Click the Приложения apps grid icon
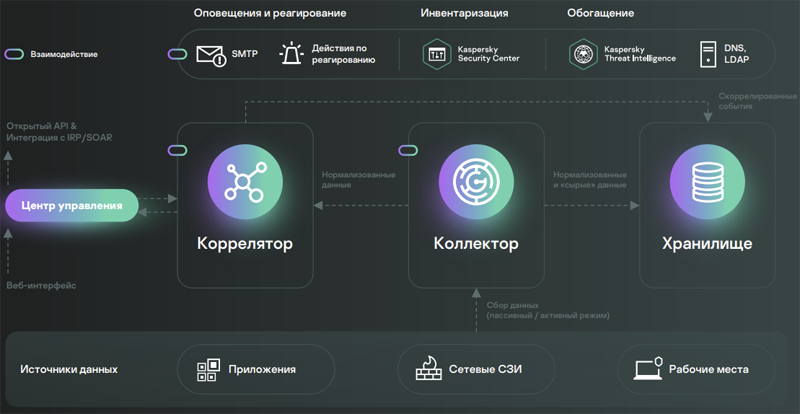 click(207, 370)
